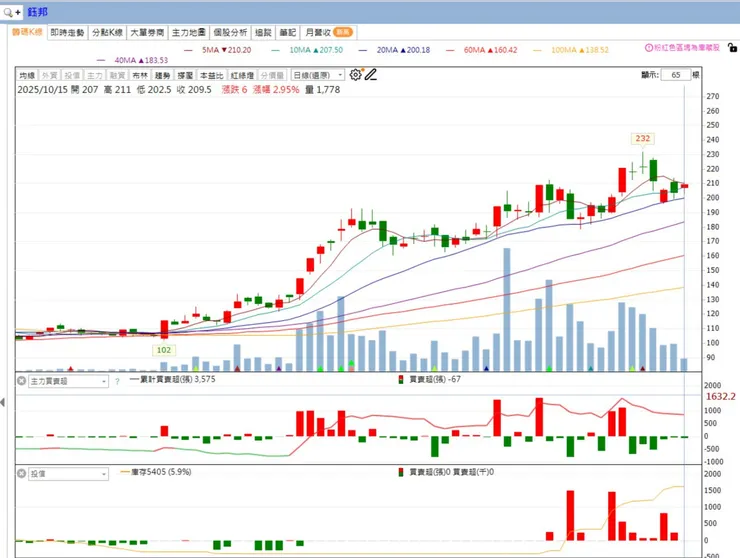The height and width of the screenshot is (558, 740).
Task: Click the 1632.2 value on right axis
Action: click(x=720, y=397)
